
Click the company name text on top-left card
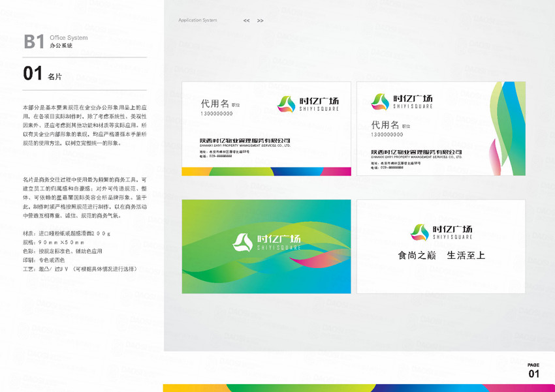point(245,140)
